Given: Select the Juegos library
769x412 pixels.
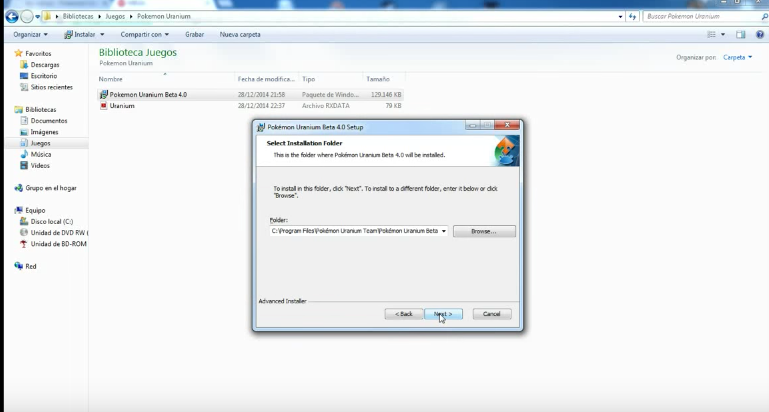Looking at the screenshot, I should [35, 143].
